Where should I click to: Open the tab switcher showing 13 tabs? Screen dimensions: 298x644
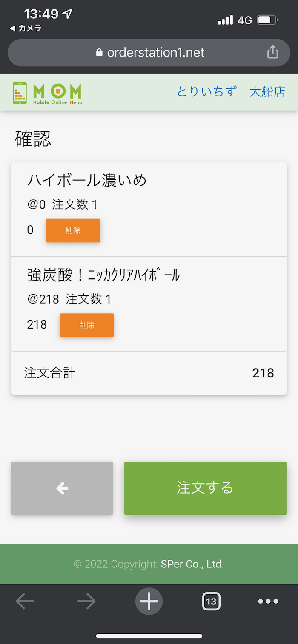click(211, 601)
